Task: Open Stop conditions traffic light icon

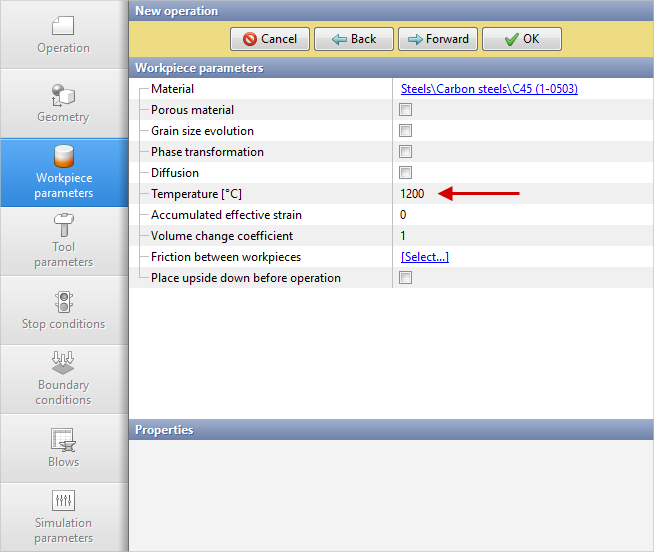Action: click(63, 303)
